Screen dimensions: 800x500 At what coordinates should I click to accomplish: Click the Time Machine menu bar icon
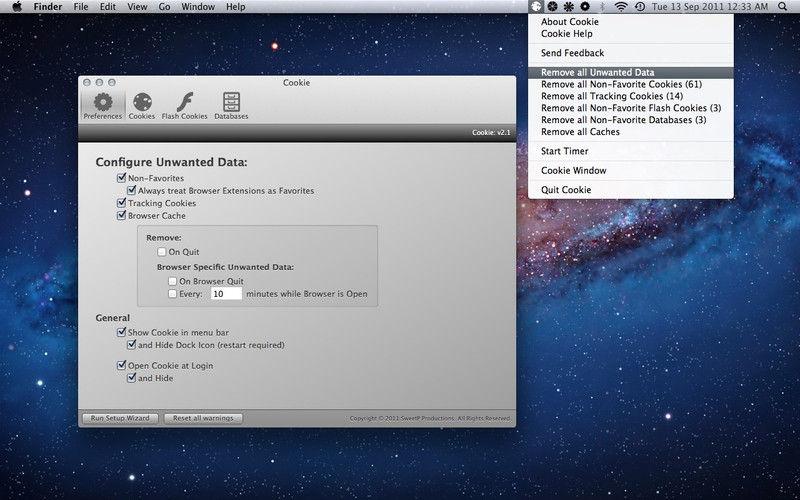pyautogui.click(x=640, y=7)
